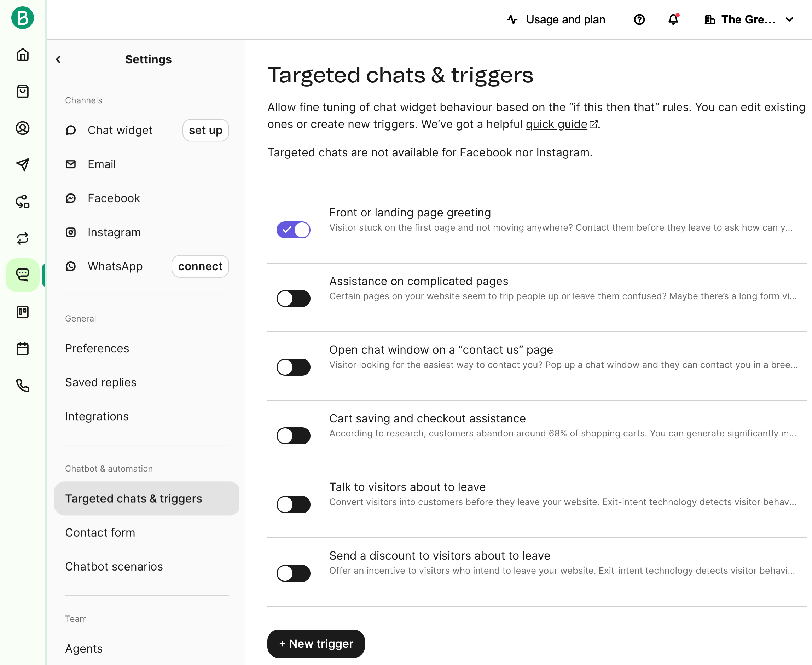
Task: Expand The Gre... account dropdown
Action: (x=748, y=19)
